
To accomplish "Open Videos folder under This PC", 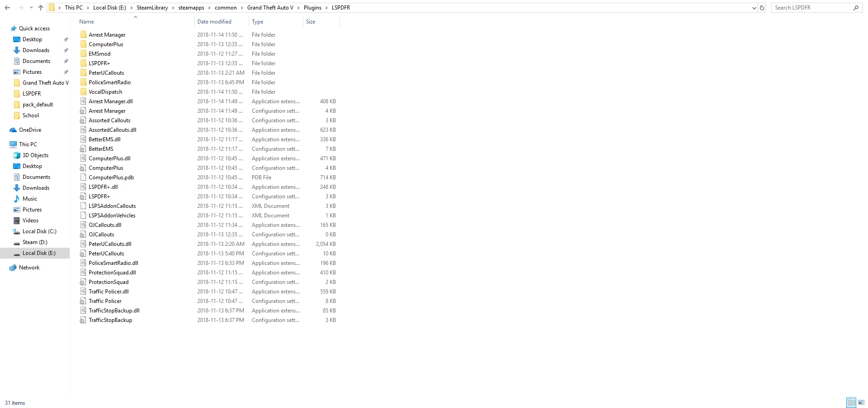I will click(x=30, y=221).
